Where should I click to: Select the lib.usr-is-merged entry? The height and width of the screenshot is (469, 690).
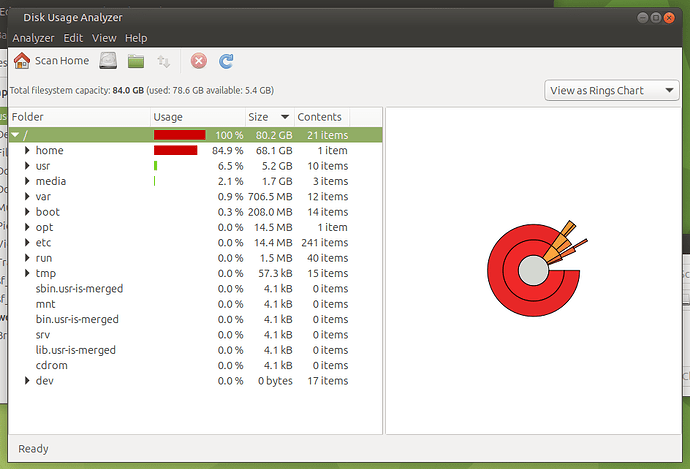76,350
